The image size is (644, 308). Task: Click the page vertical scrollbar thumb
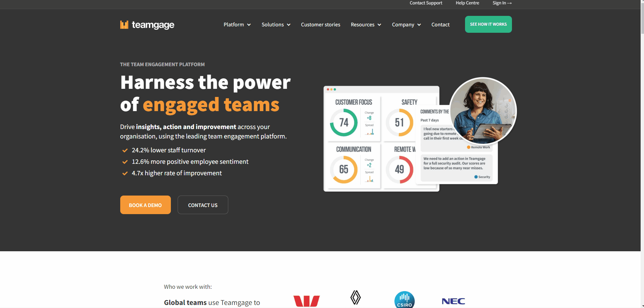(642, 19)
